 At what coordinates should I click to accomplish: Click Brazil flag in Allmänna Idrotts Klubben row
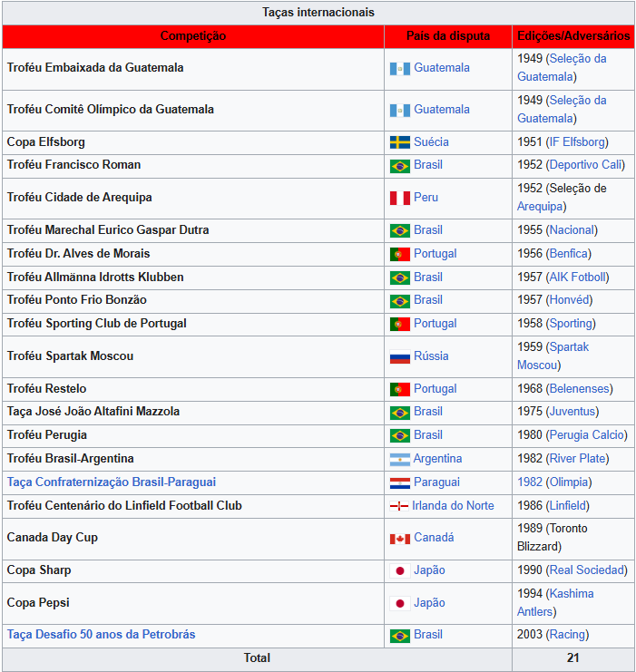[400, 278]
